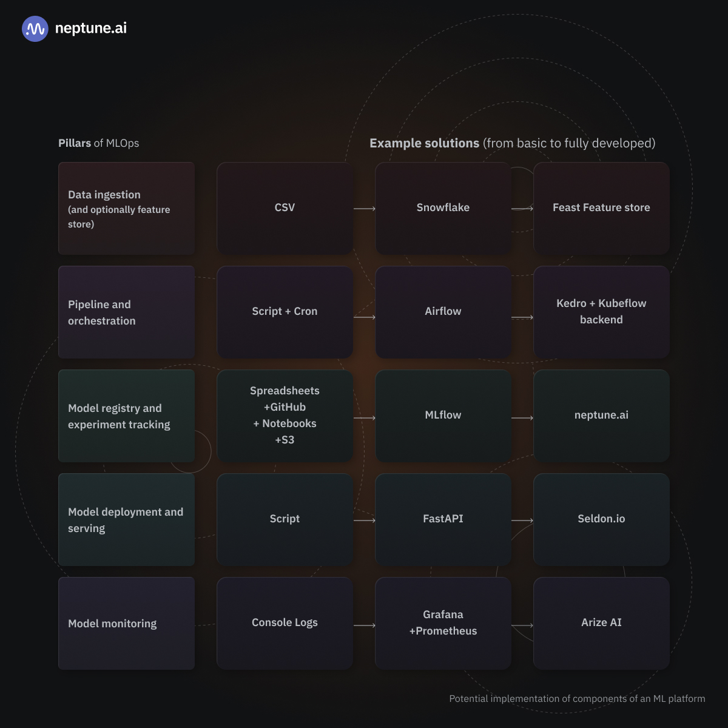728x728 pixels.
Task: Click the arrow between Console Logs and Grafana
Action: pyautogui.click(x=364, y=625)
